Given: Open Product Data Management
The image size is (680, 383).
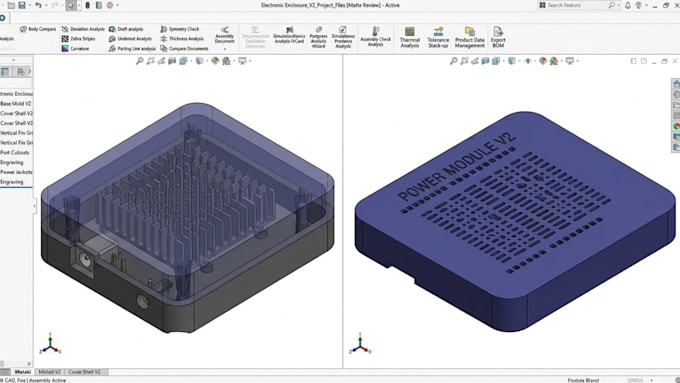Looking at the screenshot, I should click(470, 37).
